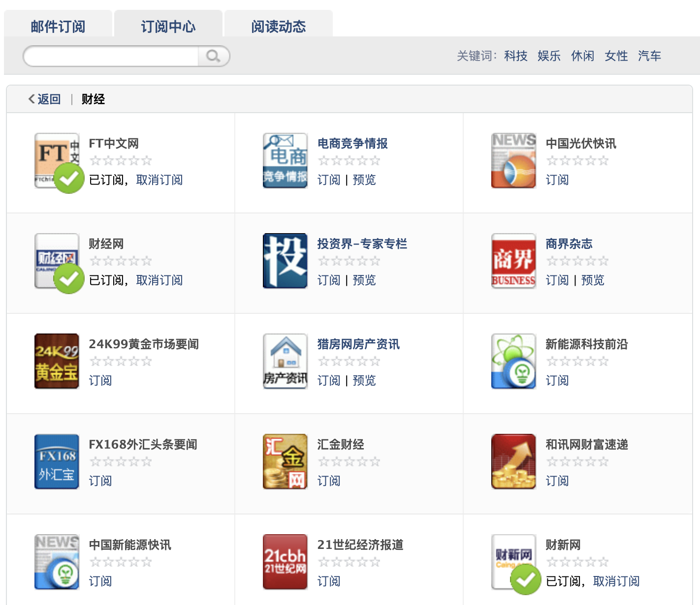
Task: Rate 汇金财经 with the fifth star
Action: (x=375, y=462)
